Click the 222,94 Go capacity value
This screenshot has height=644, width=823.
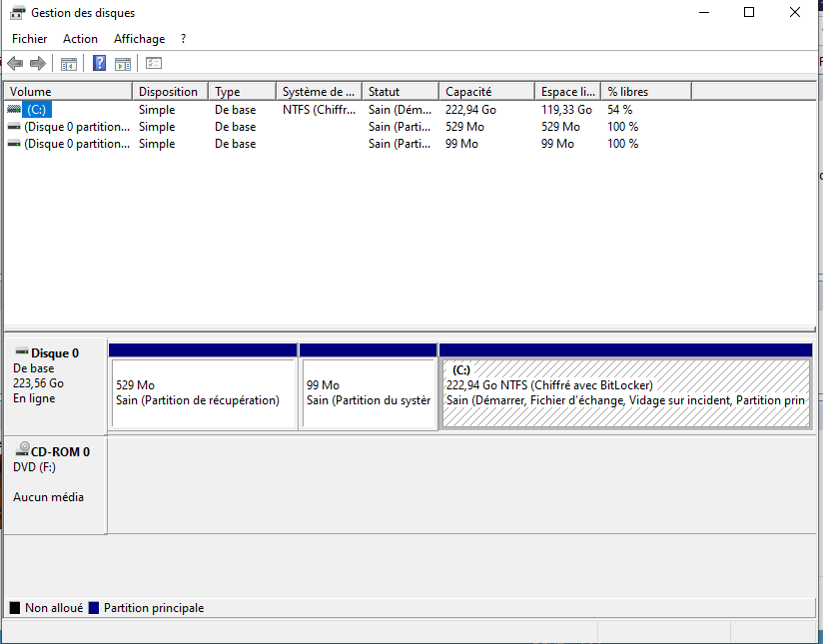[470, 110]
